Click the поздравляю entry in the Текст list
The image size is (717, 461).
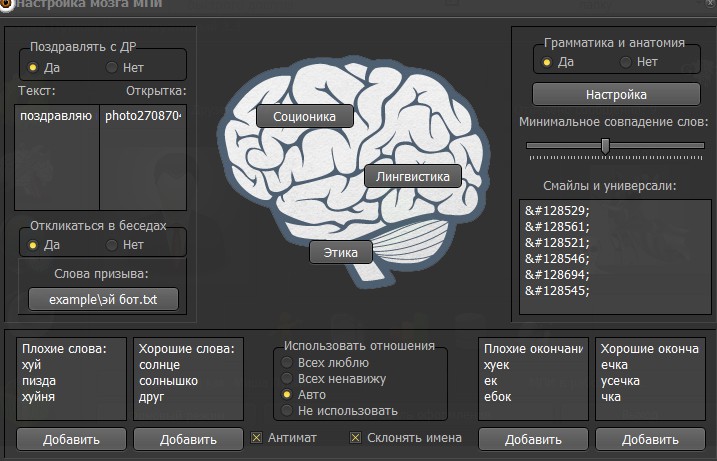(56, 116)
